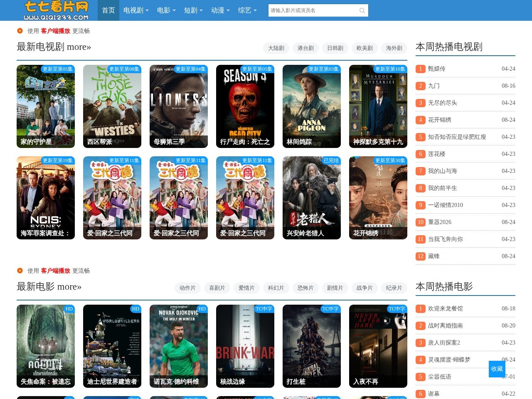
Task: Open the 短剧 dropdown menu
Action: point(193,10)
